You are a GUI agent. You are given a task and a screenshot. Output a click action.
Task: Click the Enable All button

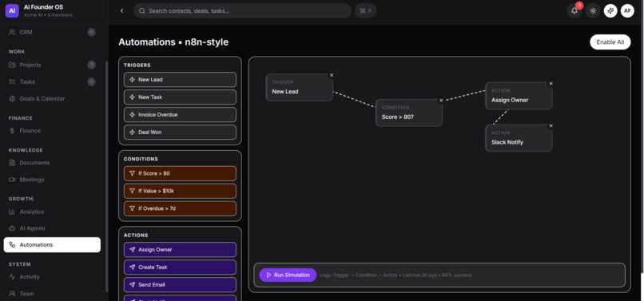point(610,42)
